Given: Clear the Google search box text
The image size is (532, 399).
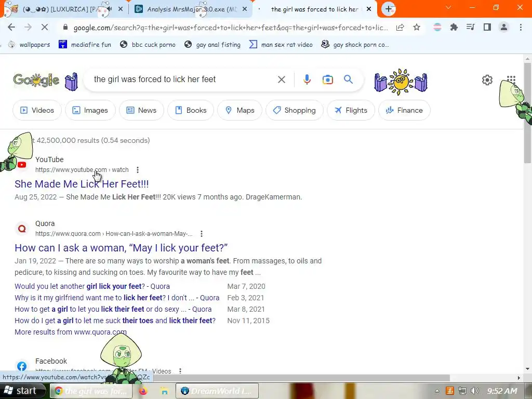Looking at the screenshot, I should click(x=281, y=79).
